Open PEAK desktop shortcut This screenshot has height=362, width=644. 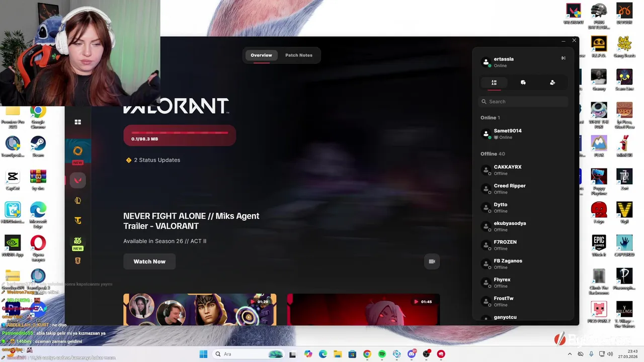[x=599, y=147]
